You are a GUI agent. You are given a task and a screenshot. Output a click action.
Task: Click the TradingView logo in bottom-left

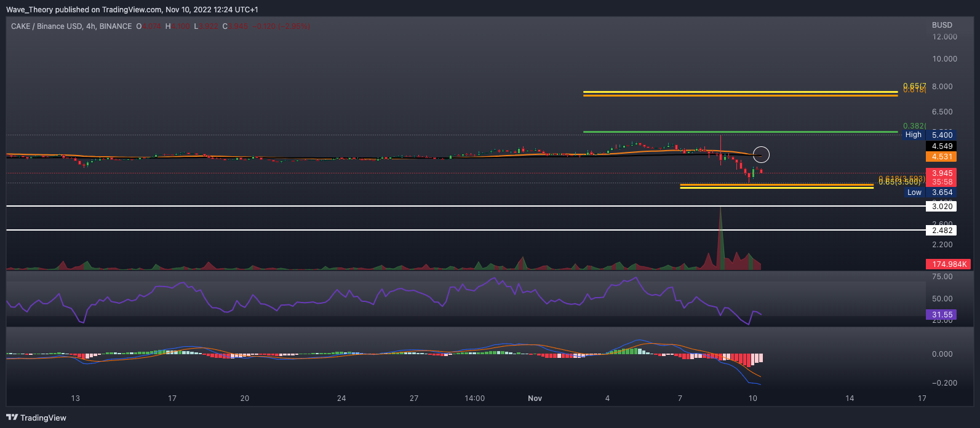pos(36,418)
